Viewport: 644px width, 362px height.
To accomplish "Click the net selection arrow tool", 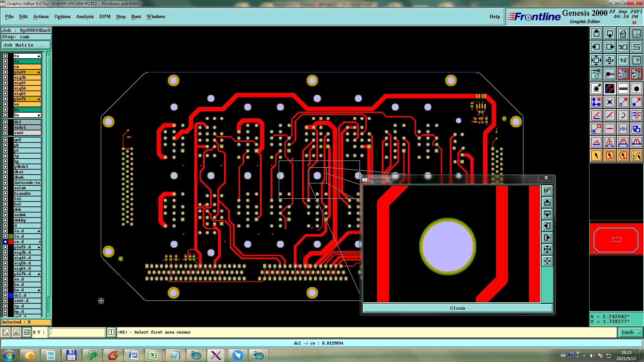I will pyautogui.click(x=636, y=156).
